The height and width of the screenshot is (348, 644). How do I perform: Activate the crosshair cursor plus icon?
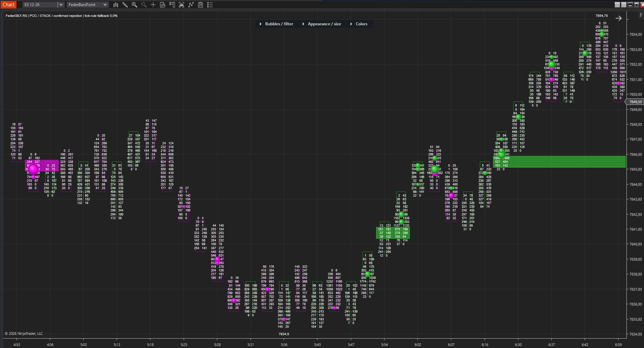[153, 5]
